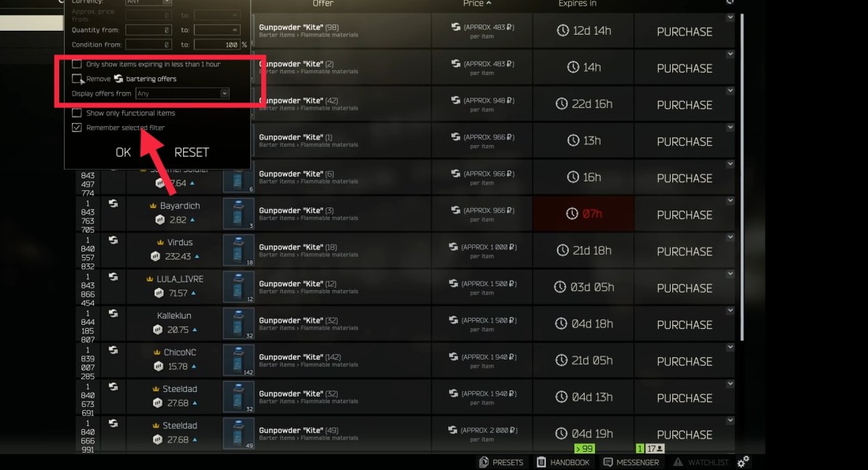Confirm the filter with OK button

coord(123,152)
